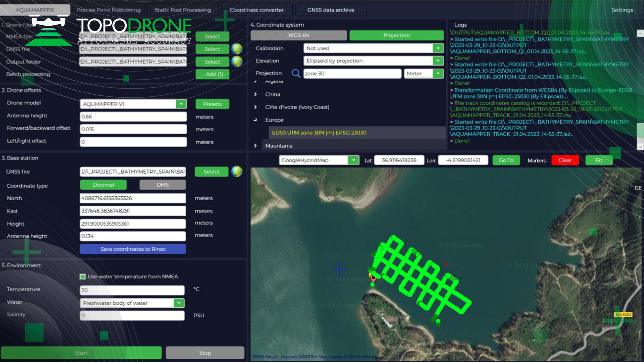Open the Coordinate converter tab
This screenshot has height=362, width=644.
click(257, 10)
